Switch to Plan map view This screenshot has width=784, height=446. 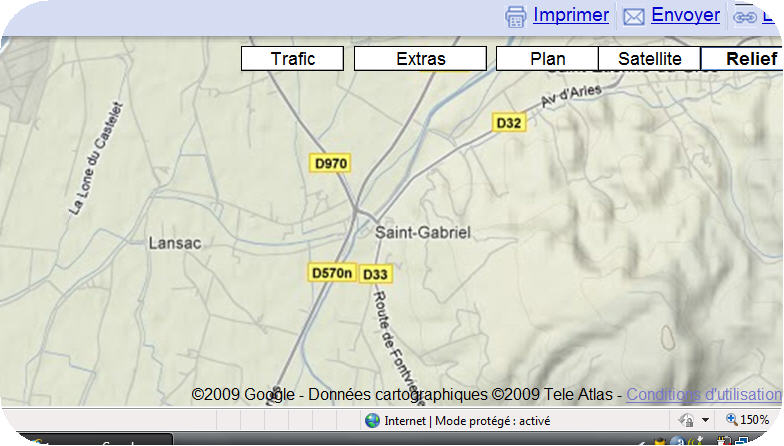[x=547, y=59]
